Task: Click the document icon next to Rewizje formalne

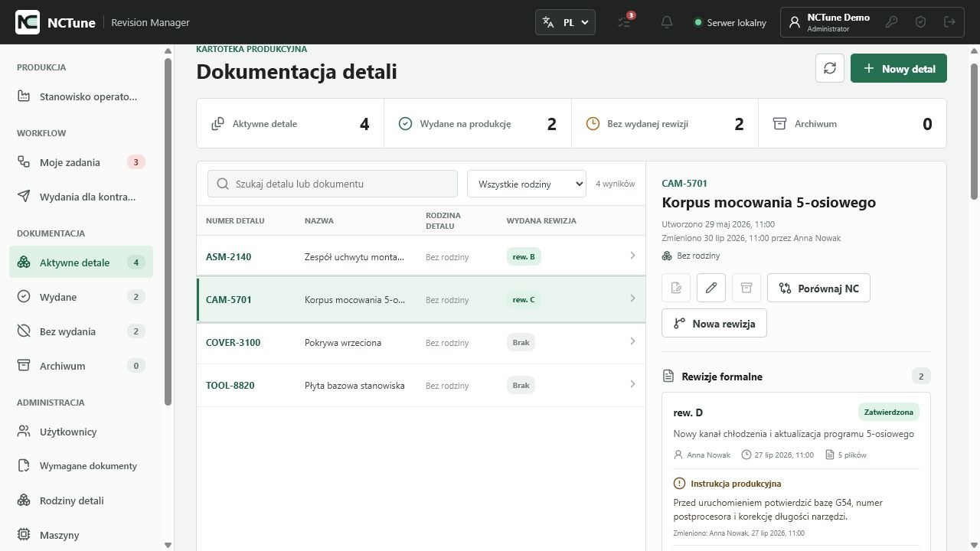Action: [x=668, y=376]
